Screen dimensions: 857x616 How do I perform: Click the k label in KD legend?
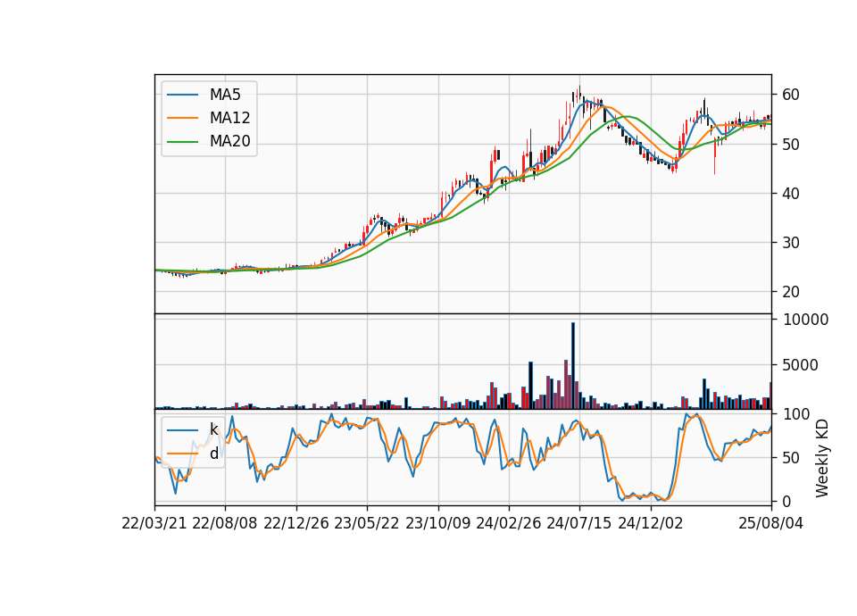[x=213, y=429]
